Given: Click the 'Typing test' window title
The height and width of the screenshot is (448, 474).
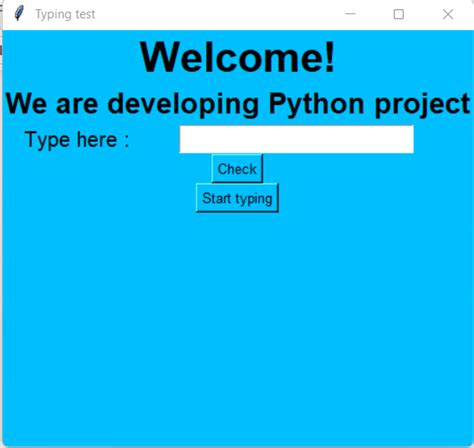Looking at the screenshot, I should pyautogui.click(x=65, y=14).
